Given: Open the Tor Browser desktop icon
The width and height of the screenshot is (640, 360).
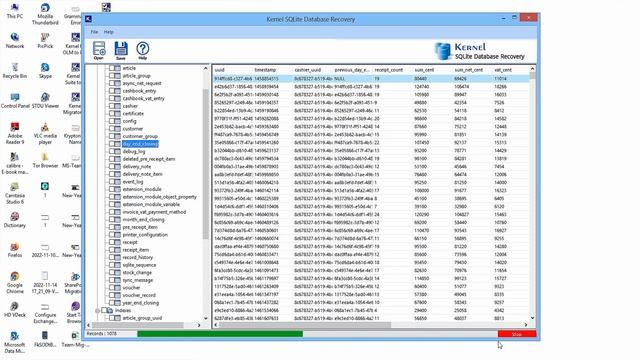Looking at the screenshot, I should pos(45,160).
